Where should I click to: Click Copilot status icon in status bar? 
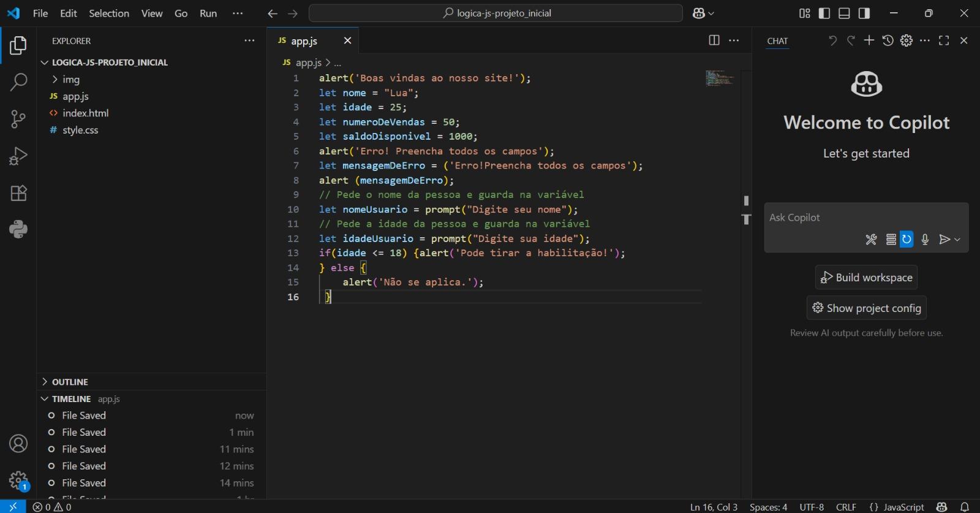[942, 507]
